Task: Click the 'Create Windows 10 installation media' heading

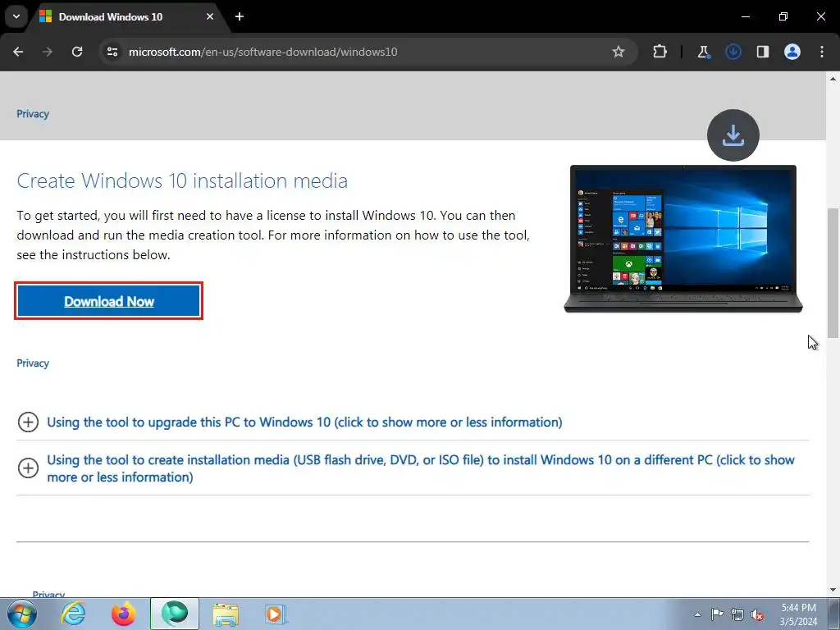Action: click(x=182, y=180)
